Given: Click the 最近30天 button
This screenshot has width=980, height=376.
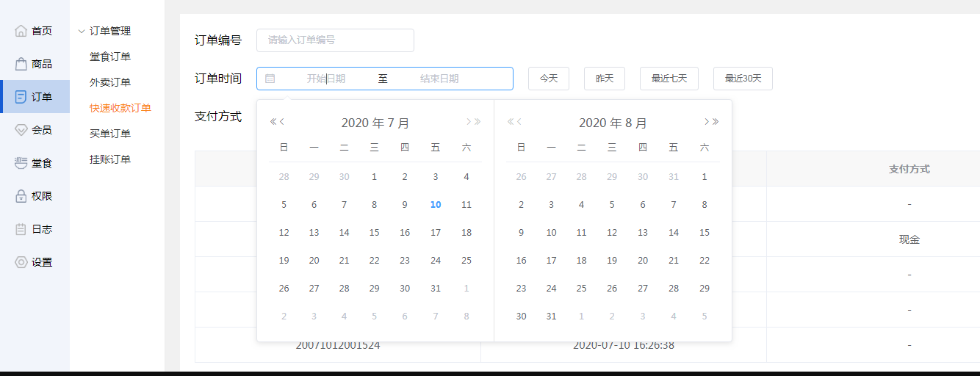Looking at the screenshot, I should (743, 79).
